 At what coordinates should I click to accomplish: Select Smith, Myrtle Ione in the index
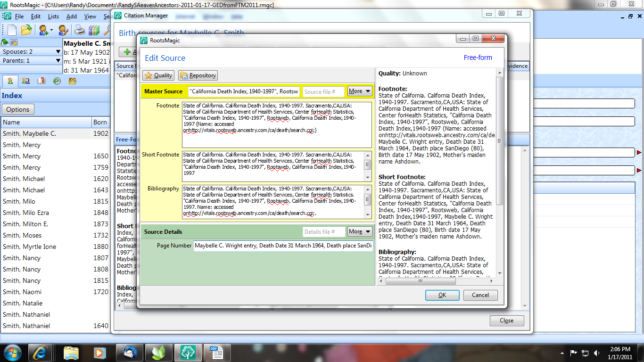coord(55,247)
